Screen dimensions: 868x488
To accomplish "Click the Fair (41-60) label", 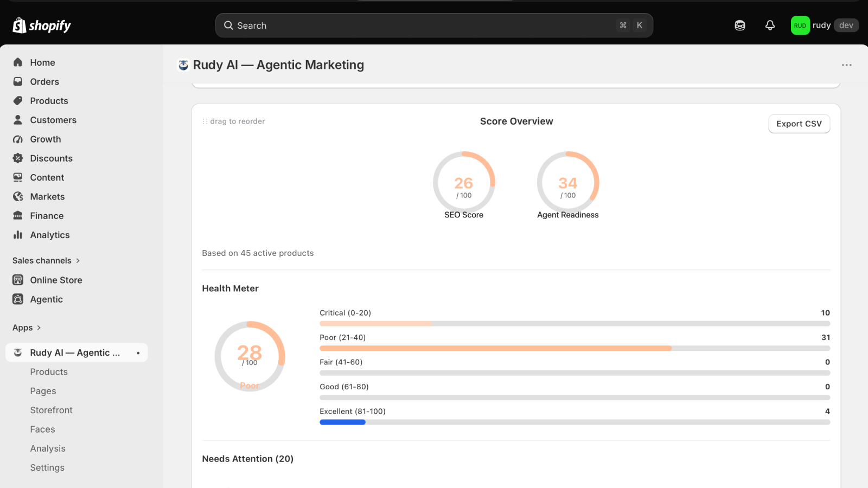I will (x=341, y=362).
